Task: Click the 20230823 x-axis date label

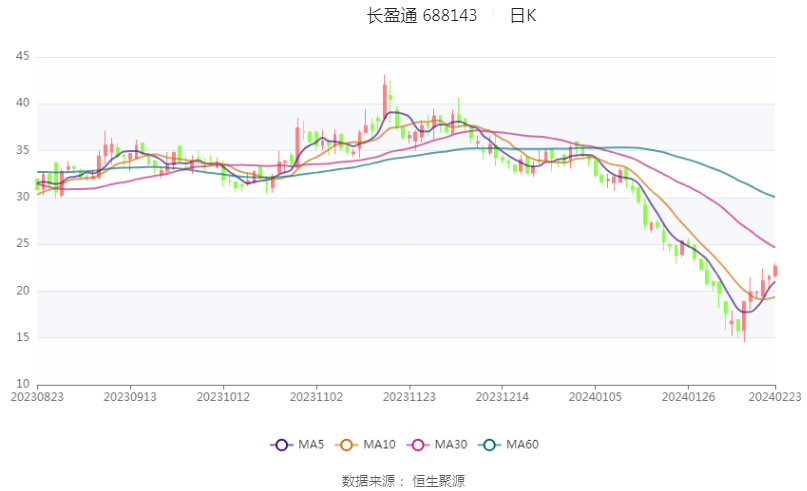Action: [x=37, y=397]
